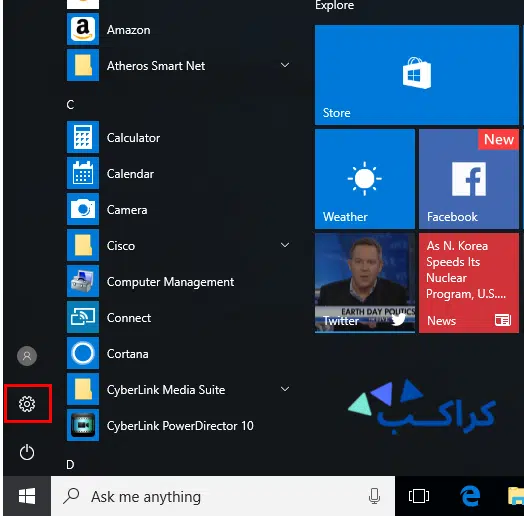
Task: Open the Calendar app icon
Action: [x=83, y=173]
